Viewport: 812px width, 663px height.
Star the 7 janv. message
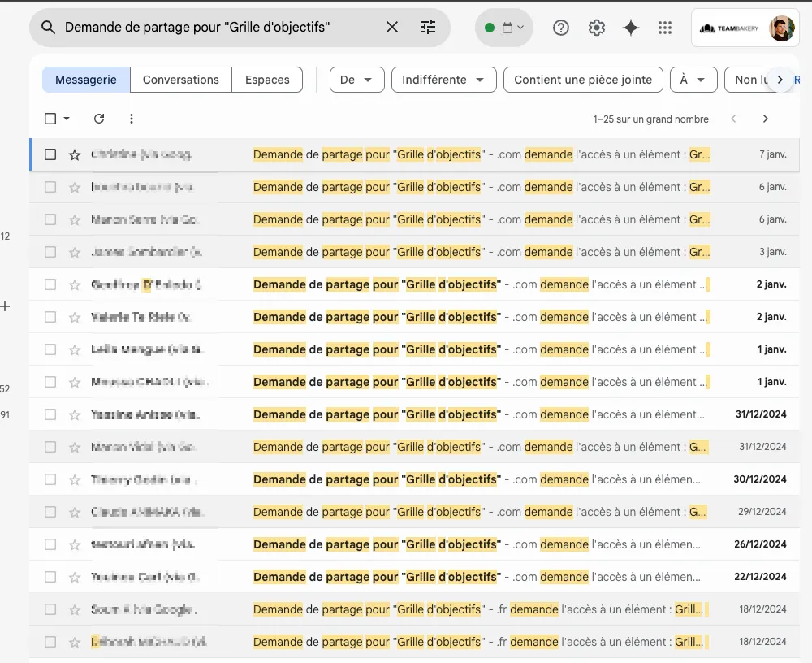(x=75, y=154)
